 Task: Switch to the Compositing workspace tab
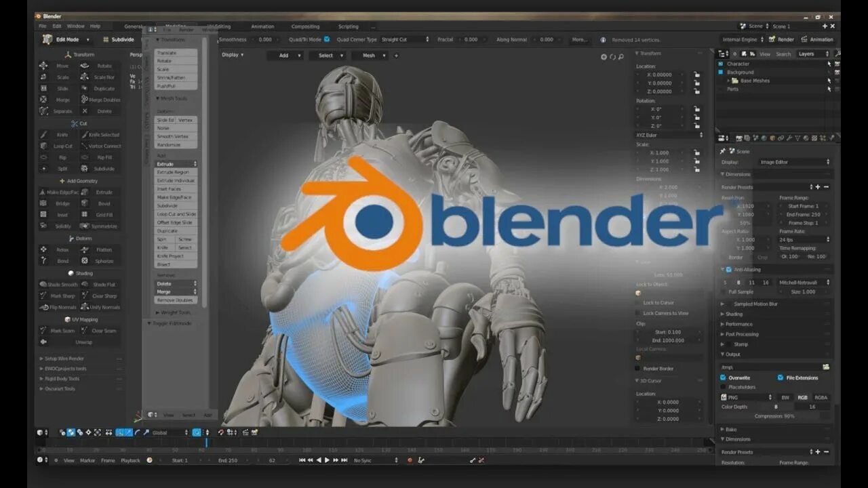305,26
